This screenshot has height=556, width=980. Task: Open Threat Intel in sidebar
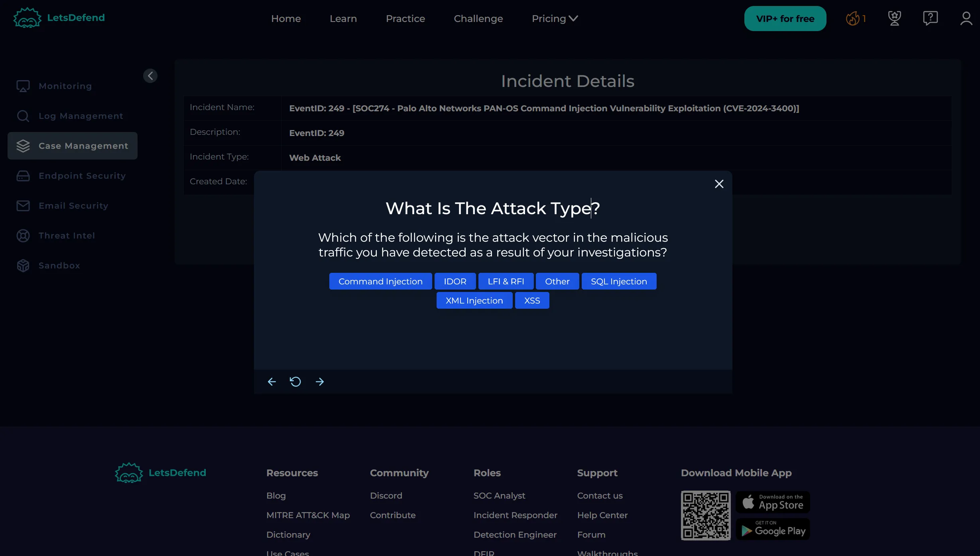[67, 236]
